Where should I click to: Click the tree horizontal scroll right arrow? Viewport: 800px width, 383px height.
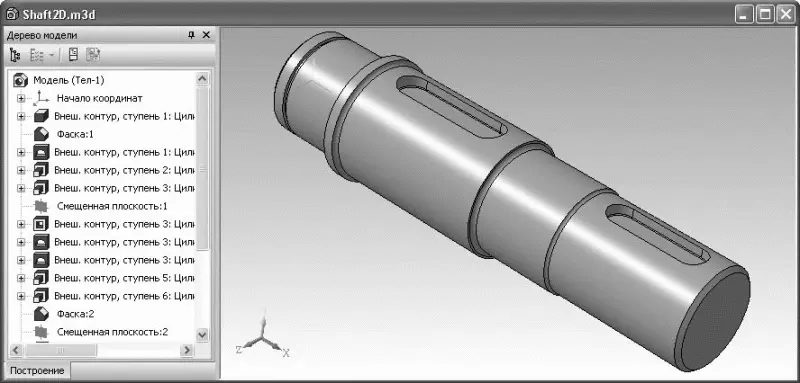(187, 350)
